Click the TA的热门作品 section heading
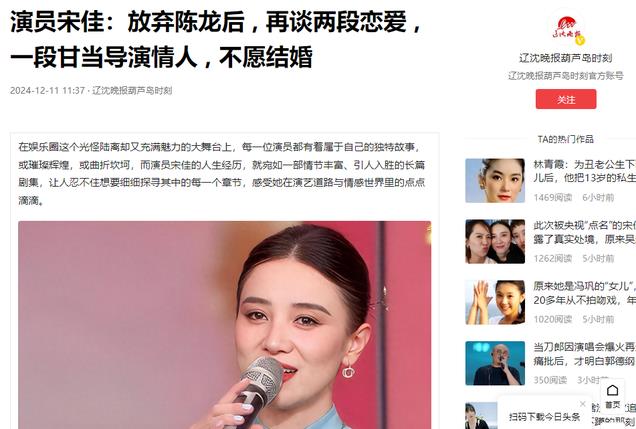 566,139
